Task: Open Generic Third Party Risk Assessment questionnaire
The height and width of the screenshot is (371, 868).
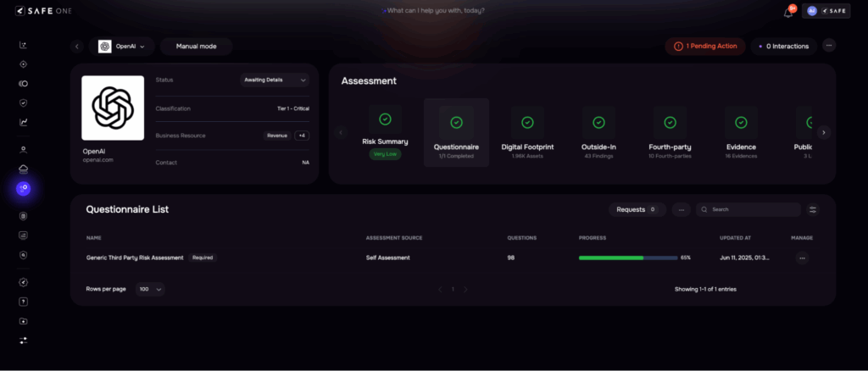Action: click(x=135, y=257)
